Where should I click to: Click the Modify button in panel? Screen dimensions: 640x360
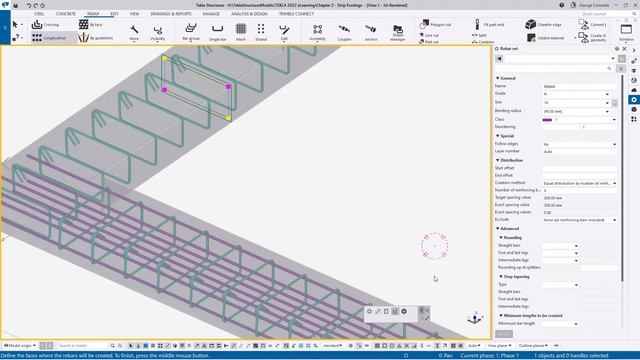(x=504, y=334)
